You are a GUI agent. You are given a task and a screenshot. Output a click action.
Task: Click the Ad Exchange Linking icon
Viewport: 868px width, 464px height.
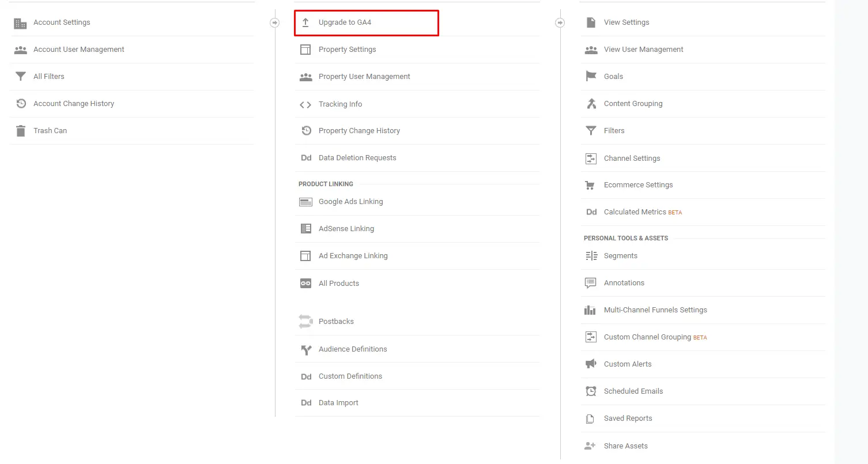[305, 256]
